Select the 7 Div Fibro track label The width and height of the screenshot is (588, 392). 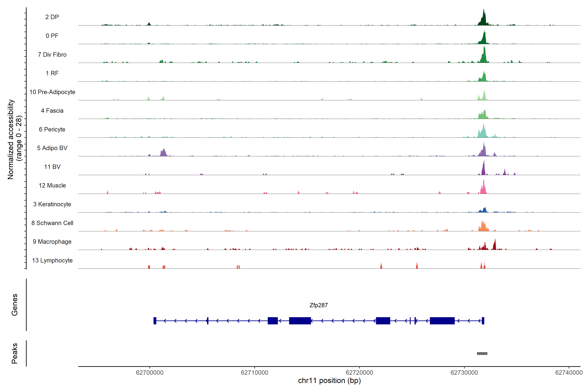click(x=52, y=55)
